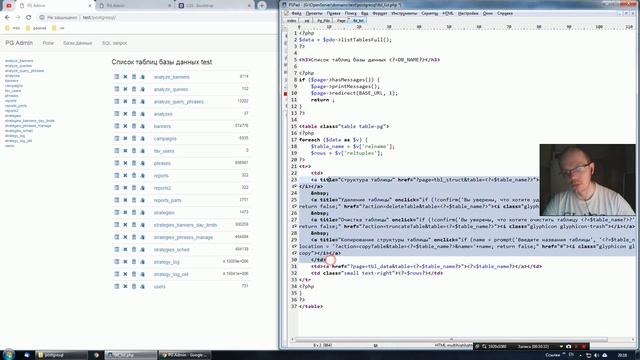The width and height of the screenshot is (640, 360).
Task: Open Файл menu in PSPad
Action: pos(297,13)
